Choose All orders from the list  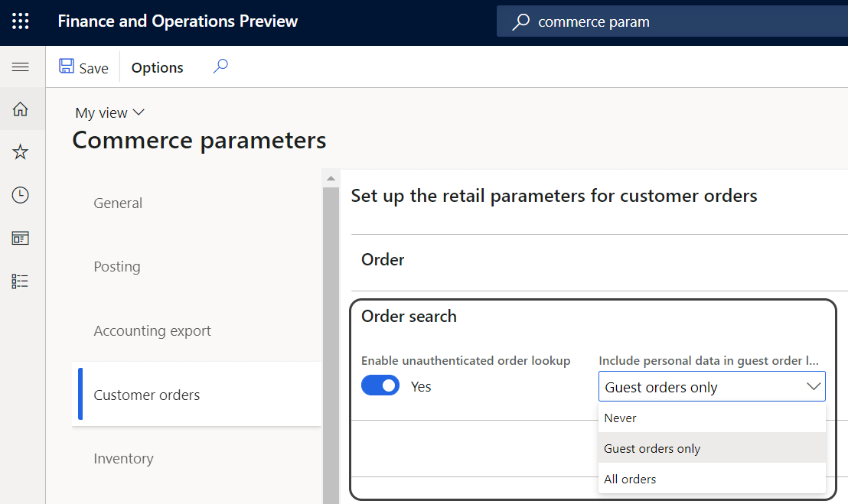630,479
